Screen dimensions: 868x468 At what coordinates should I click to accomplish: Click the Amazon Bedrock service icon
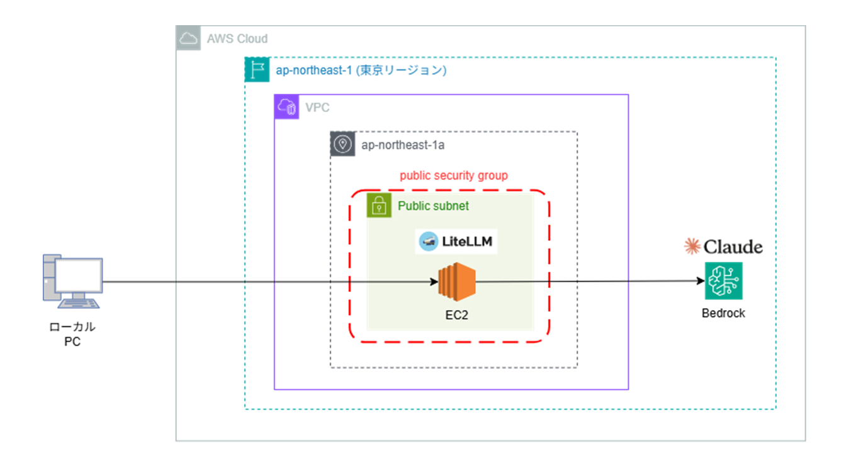(x=723, y=279)
